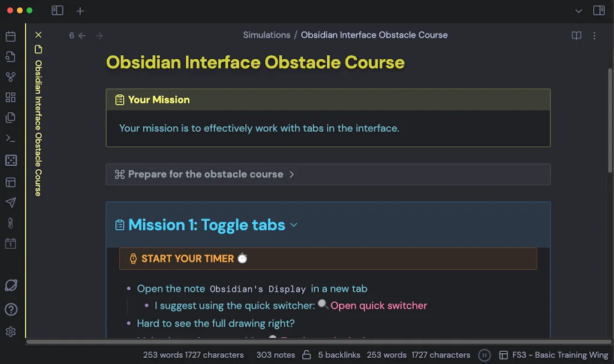Image resolution: width=614 pixels, height=364 pixels.
Task: Collapse the Mission 1: Toggle tabs section
Action: point(293,225)
